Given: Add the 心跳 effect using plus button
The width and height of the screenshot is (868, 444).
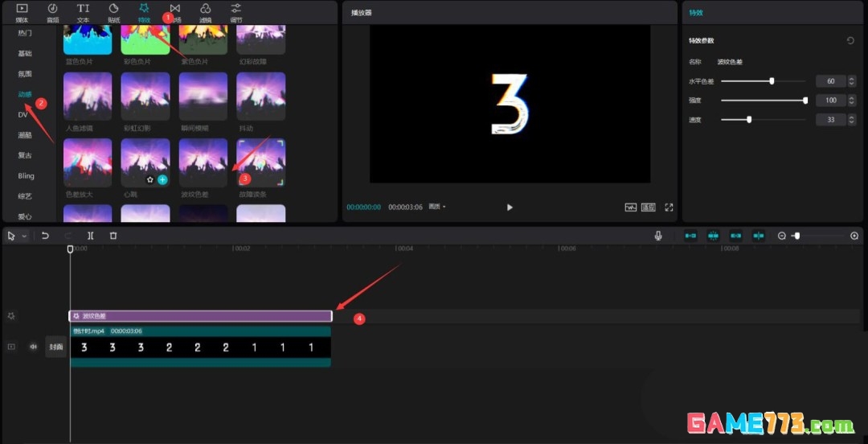Looking at the screenshot, I should tap(162, 179).
